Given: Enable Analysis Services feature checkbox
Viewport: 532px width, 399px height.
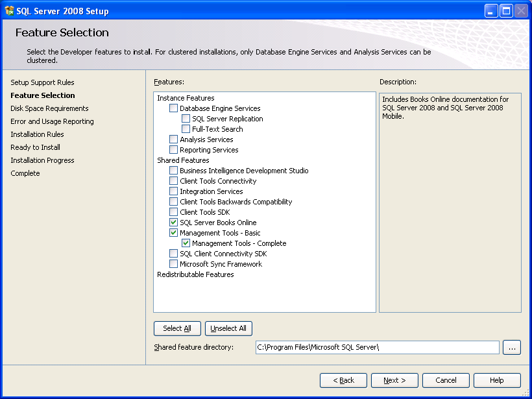Looking at the screenshot, I should [x=173, y=139].
